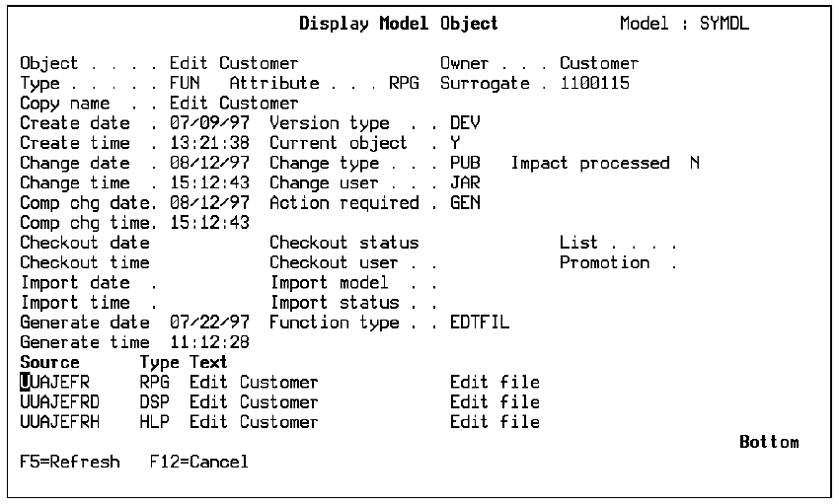Click the Model SYMDL label
Screen dimensions: 839x504
[x=684, y=24]
